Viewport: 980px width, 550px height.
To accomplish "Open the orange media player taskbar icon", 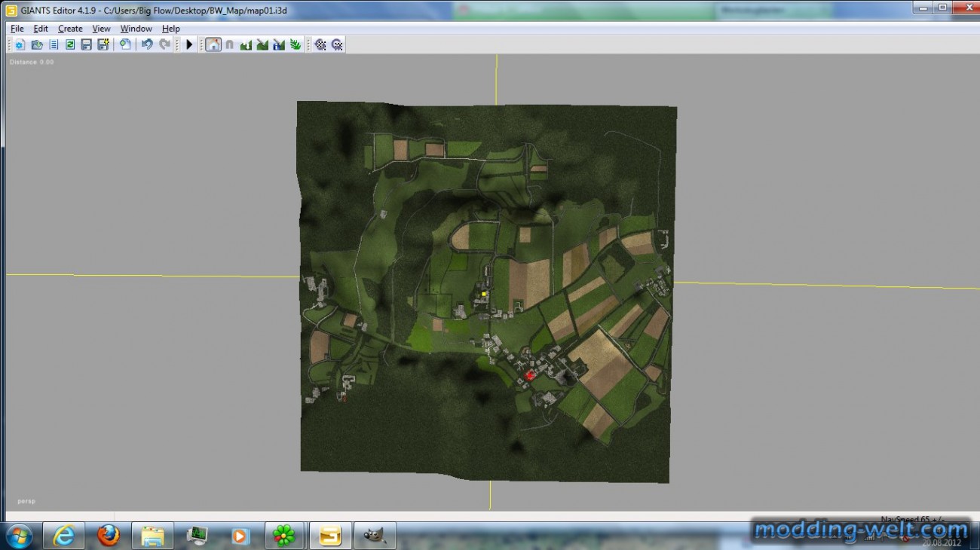I will (240, 536).
